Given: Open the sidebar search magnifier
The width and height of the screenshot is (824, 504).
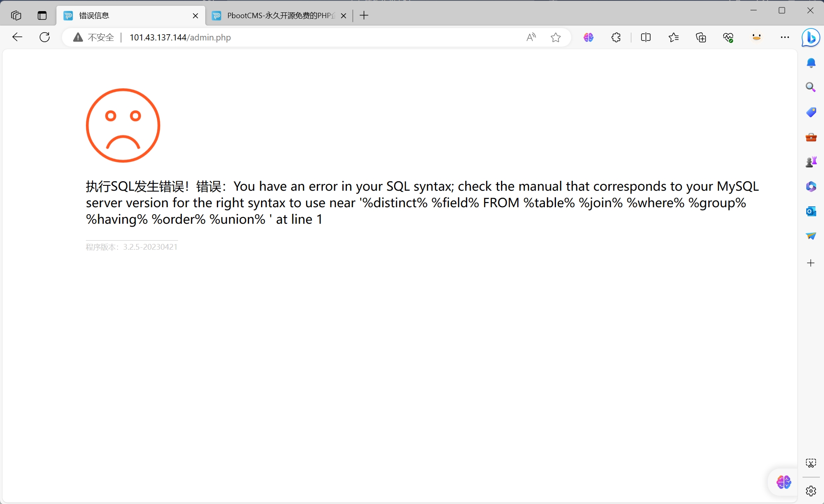Looking at the screenshot, I should (811, 87).
